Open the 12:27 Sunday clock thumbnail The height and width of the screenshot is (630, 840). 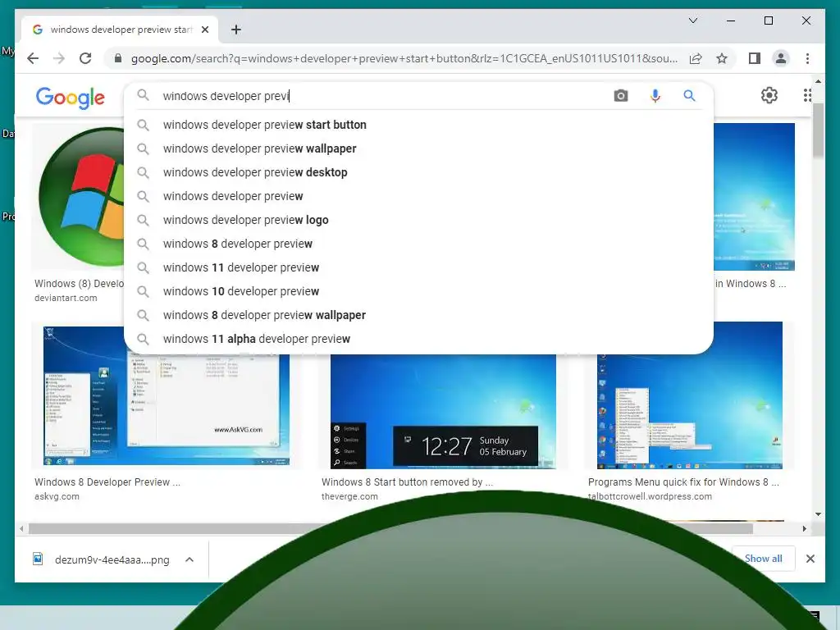[x=443, y=412]
